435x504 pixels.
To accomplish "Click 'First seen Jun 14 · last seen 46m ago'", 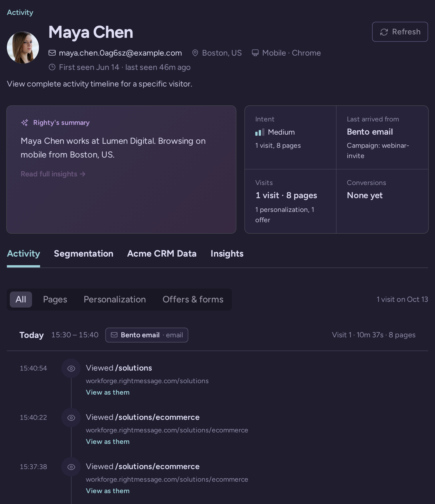I will [125, 67].
